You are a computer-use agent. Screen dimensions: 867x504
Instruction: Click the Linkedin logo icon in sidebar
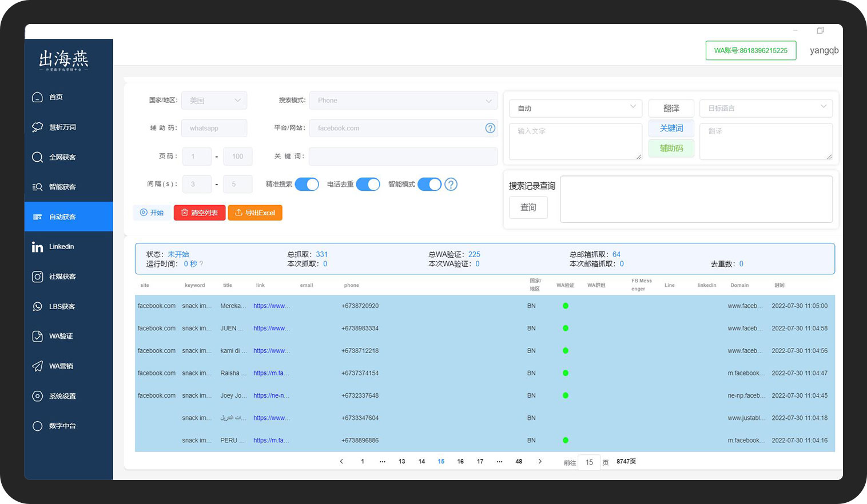click(x=37, y=247)
